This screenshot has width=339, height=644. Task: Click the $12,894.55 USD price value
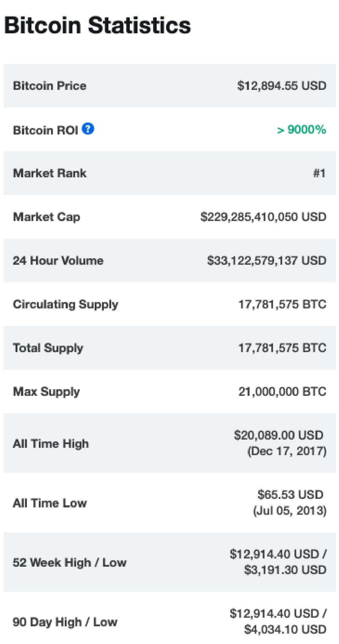[x=282, y=86]
